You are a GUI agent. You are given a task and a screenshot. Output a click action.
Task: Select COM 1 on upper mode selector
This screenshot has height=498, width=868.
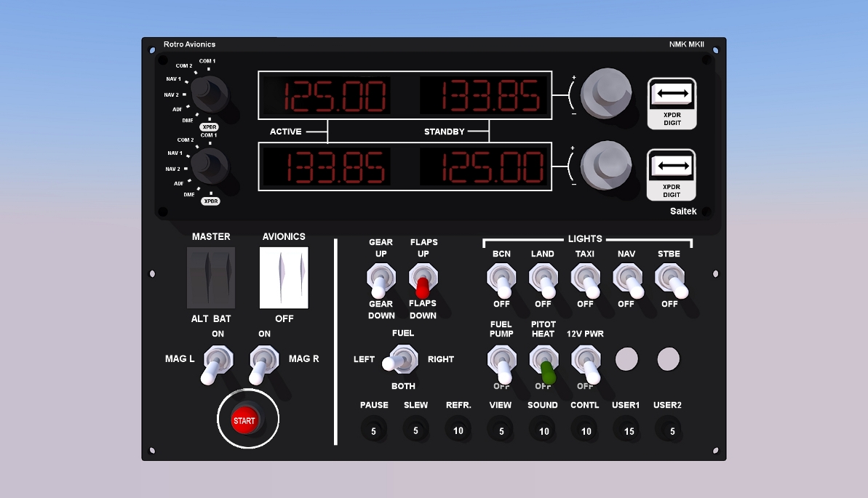point(207,61)
